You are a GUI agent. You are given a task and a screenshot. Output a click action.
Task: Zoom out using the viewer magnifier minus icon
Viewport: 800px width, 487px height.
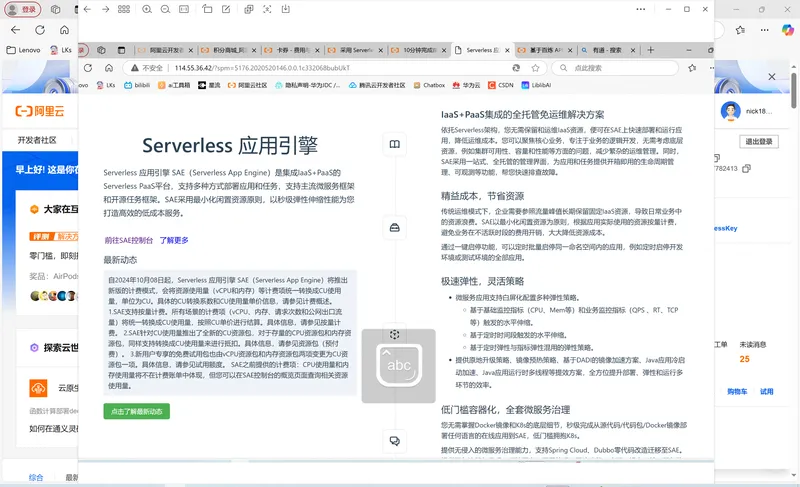click(165, 9)
